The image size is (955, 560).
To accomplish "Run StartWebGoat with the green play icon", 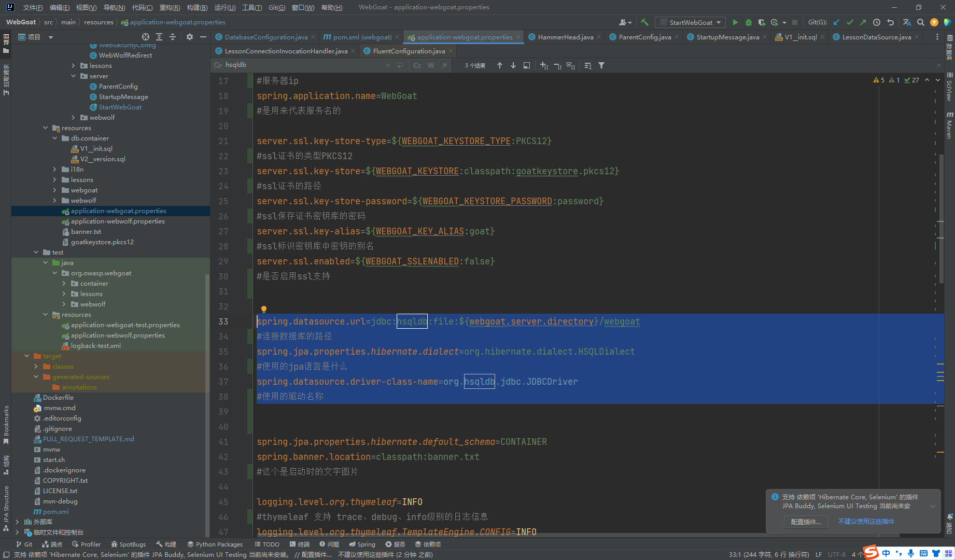I will click(735, 22).
